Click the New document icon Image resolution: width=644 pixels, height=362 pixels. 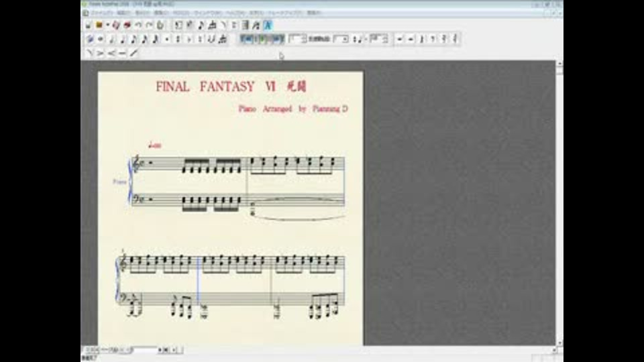click(88, 25)
